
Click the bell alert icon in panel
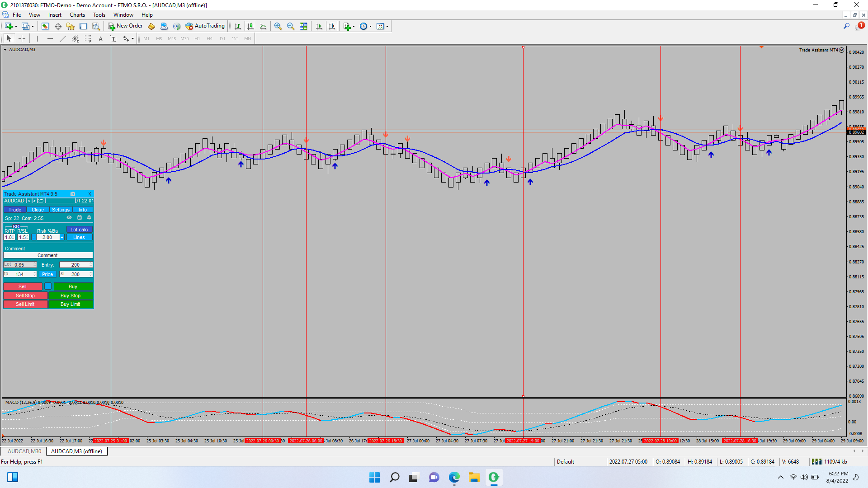tap(89, 218)
